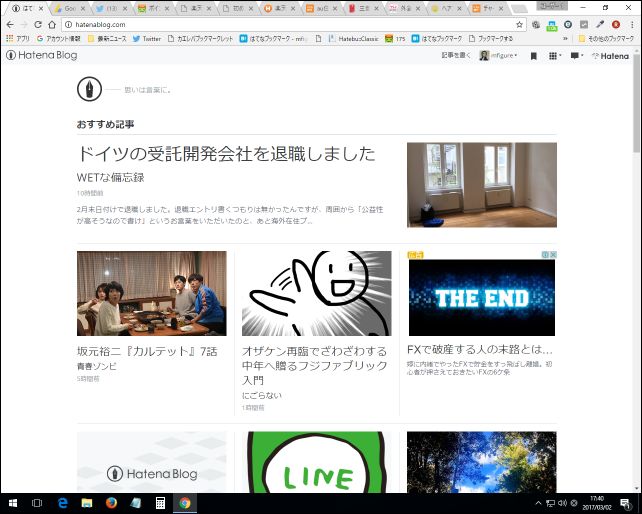Switch to the au browser tab
Image resolution: width=642 pixels, height=514 pixels.
coord(321,8)
